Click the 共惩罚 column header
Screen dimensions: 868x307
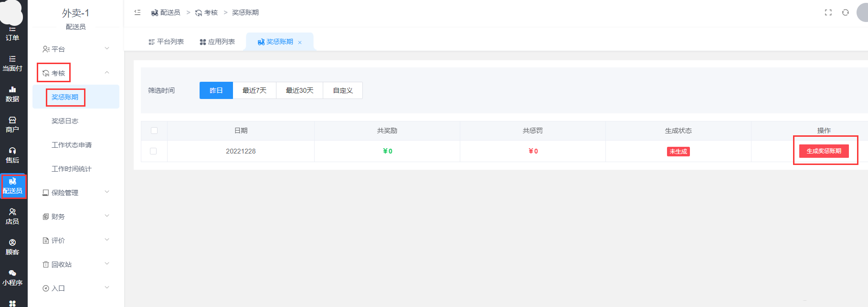pos(533,131)
